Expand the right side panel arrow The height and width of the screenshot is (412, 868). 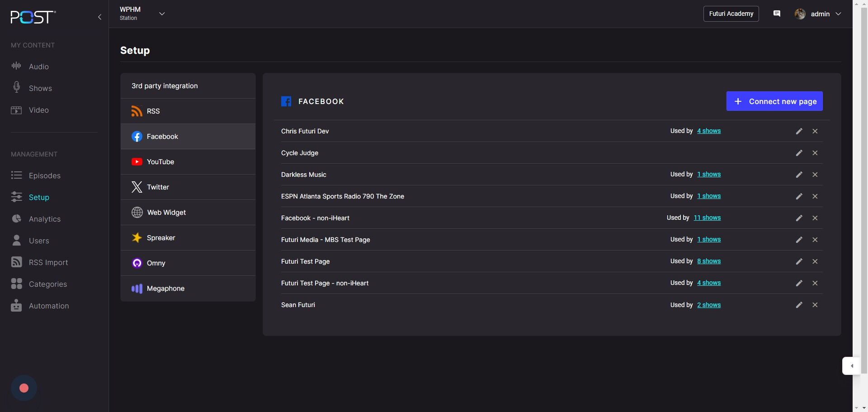click(851, 366)
